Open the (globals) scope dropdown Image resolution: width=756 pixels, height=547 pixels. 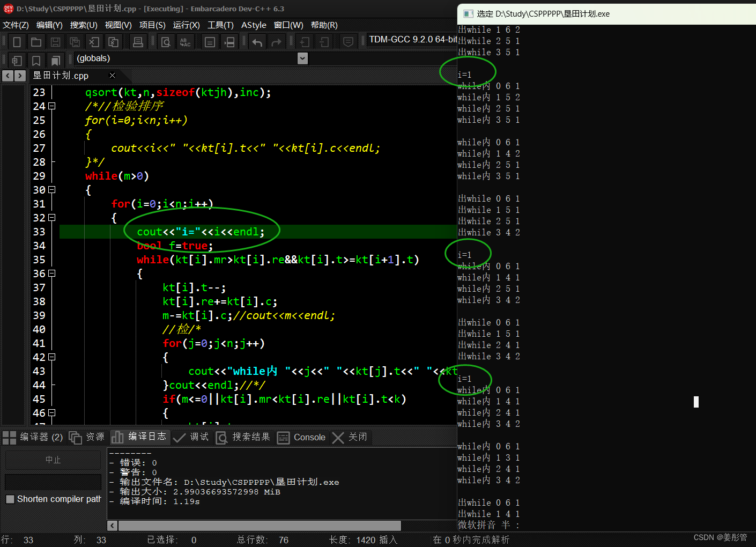point(302,58)
